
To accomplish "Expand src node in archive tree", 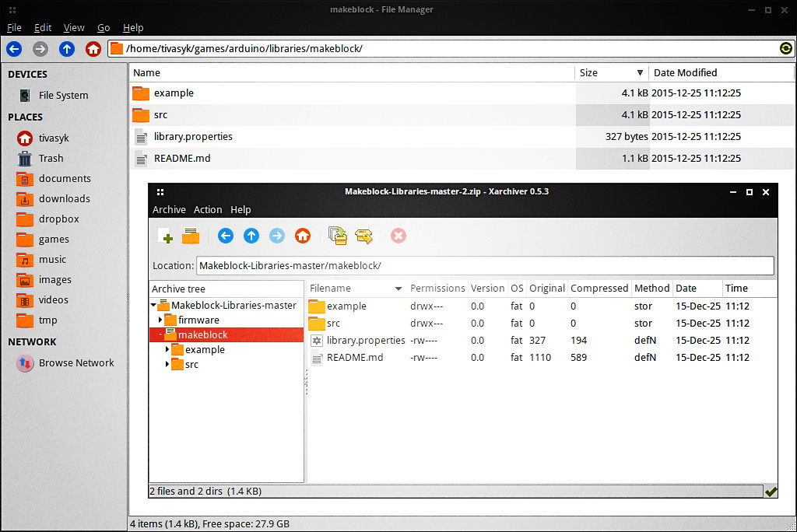I will (167, 364).
